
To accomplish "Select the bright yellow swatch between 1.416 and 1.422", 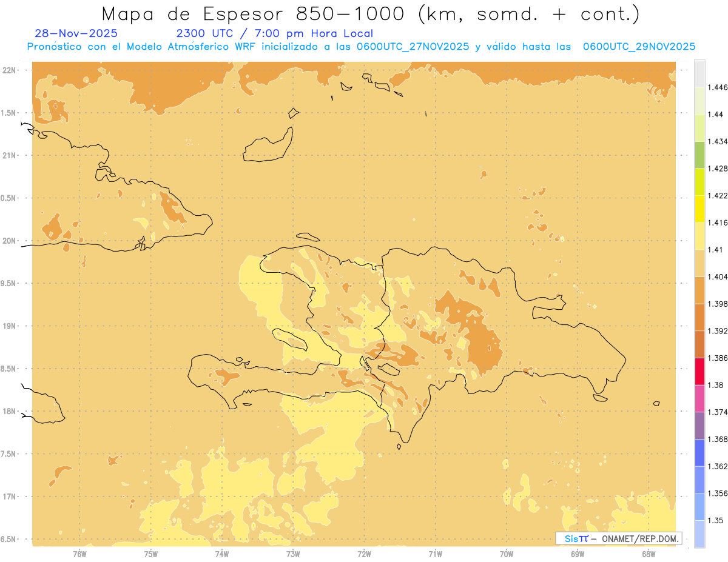I will point(699,209).
